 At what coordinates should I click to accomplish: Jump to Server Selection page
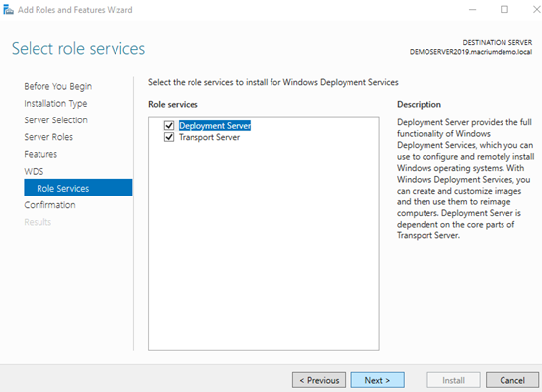pos(55,119)
